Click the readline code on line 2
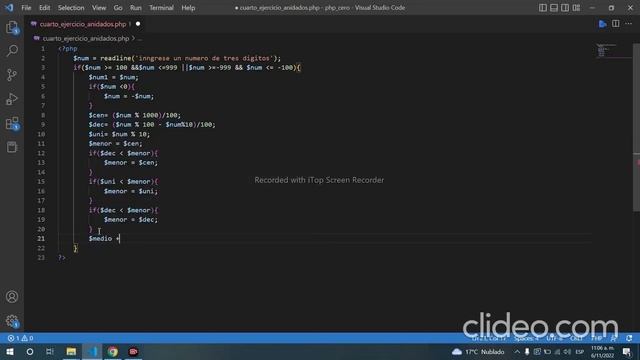 (x=177, y=58)
